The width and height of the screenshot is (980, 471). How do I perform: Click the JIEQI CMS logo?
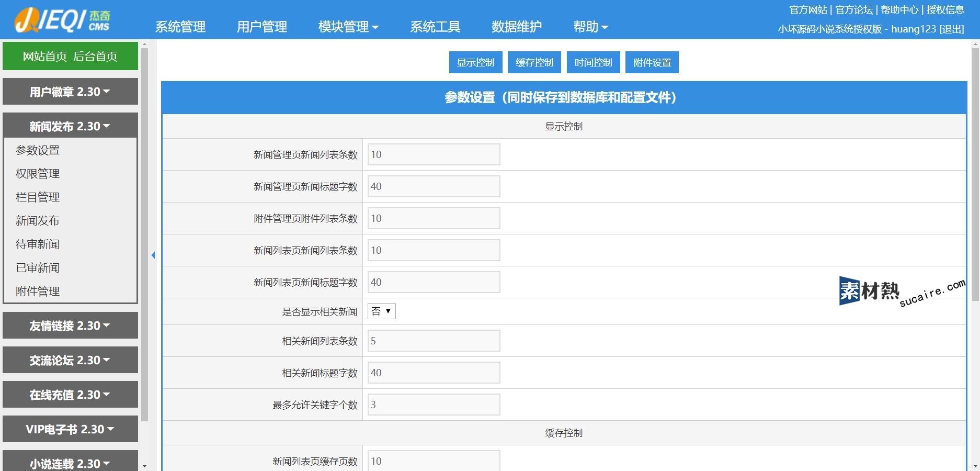tap(62, 20)
